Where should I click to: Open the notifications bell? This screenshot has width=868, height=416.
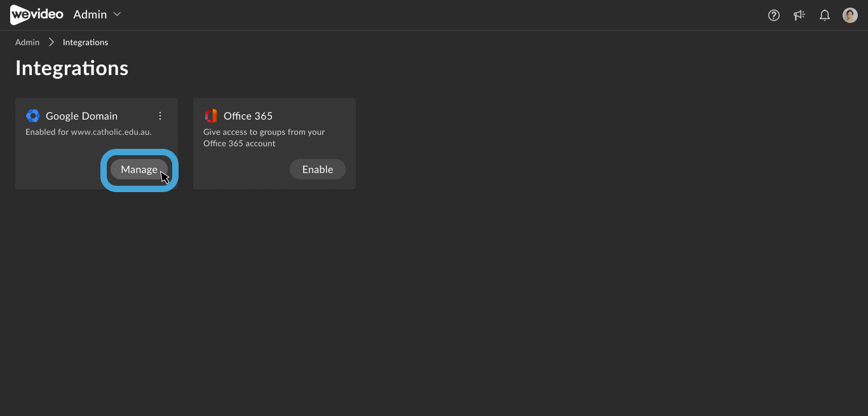point(825,15)
